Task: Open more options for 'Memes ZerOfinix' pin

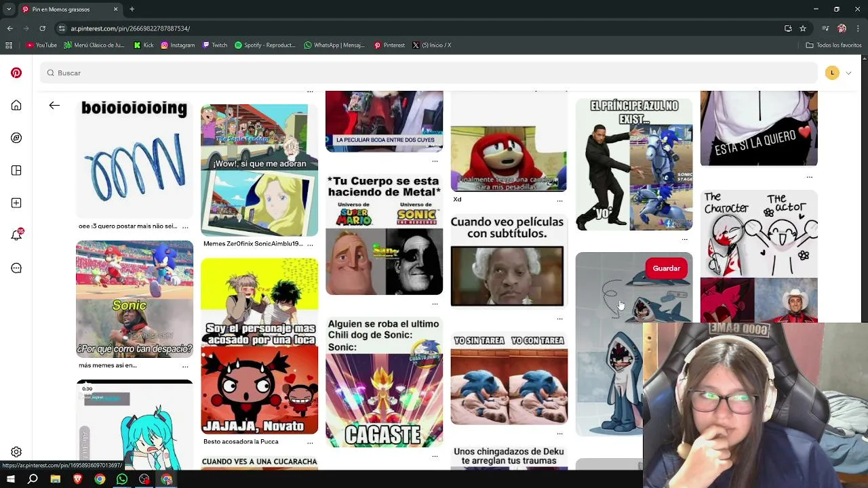Action: [x=310, y=243]
